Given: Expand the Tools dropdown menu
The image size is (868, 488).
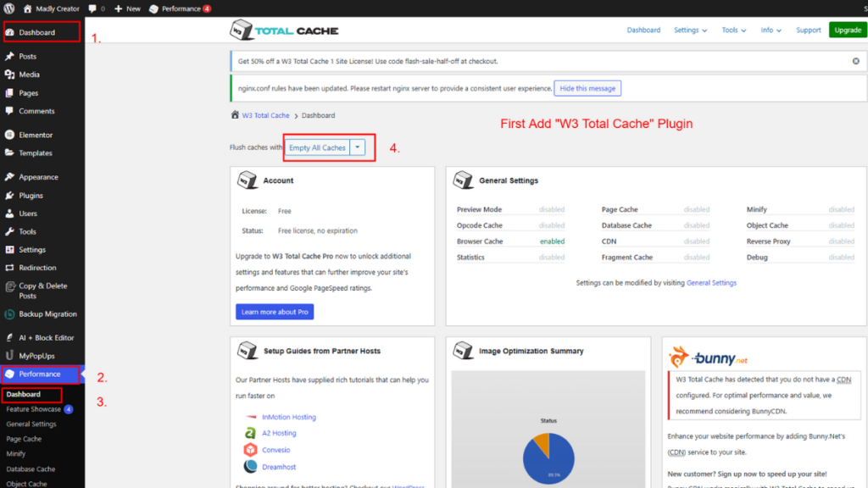Looking at the screenshot, I should (733, 29).
